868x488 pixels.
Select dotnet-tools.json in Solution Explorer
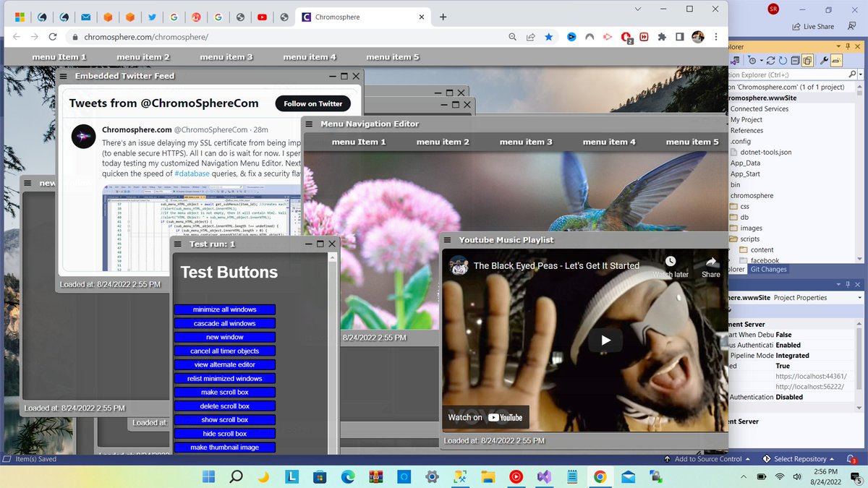coord(765,153)
